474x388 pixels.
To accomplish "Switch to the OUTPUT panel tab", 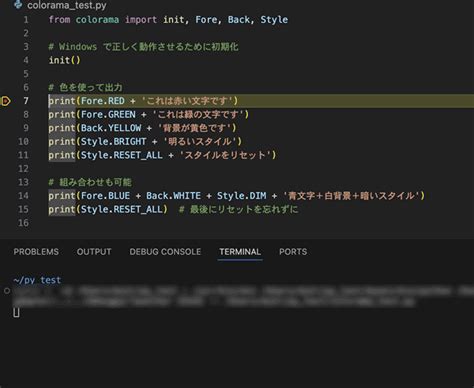I will tap(94, 252).
